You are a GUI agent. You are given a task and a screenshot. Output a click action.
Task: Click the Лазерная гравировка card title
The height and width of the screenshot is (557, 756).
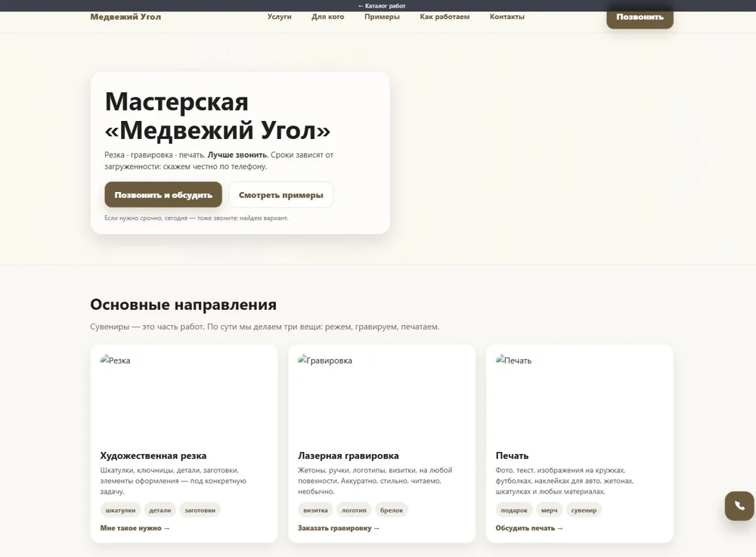pos(348,455)
